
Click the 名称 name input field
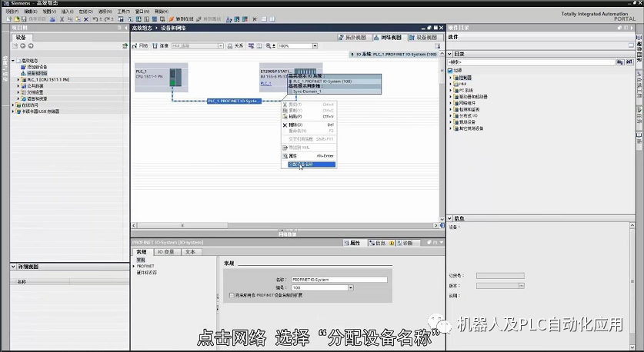[x=339, y=280]
